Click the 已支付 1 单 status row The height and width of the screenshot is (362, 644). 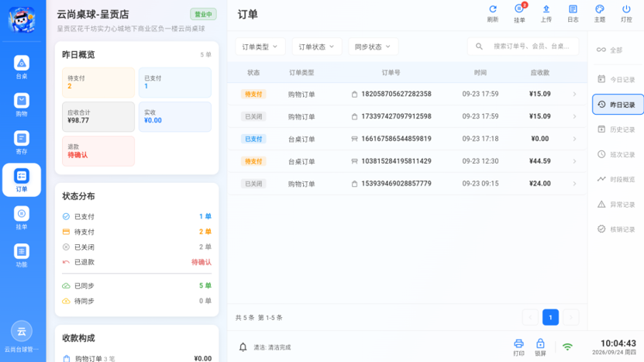point(136,216)
